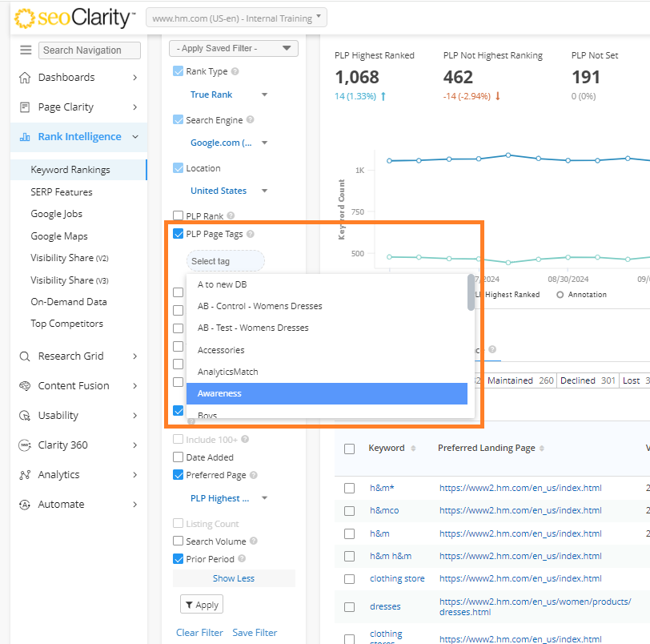
Task: Expand the United States location dropdown
Action: point(228,191)
